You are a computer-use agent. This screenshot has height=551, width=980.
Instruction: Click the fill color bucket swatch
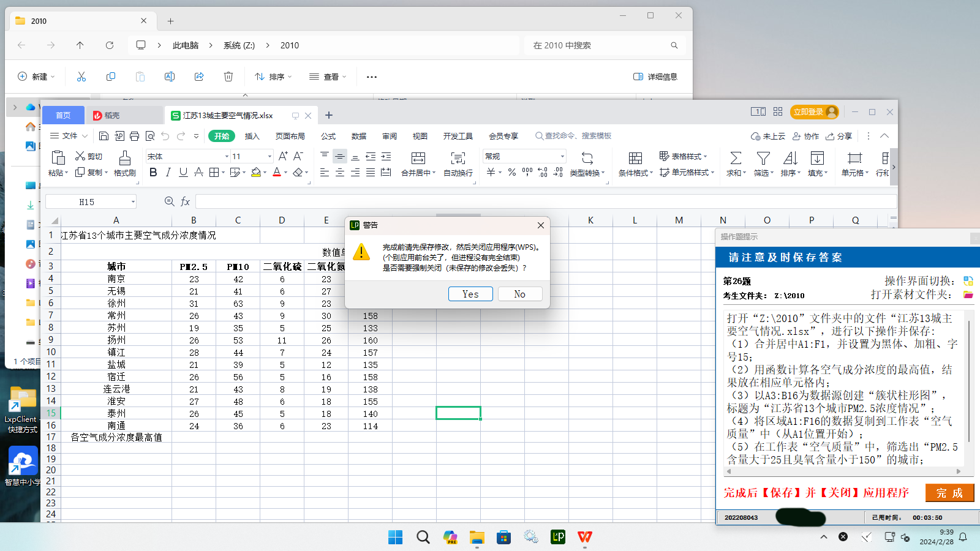click(x=256, y=173)
